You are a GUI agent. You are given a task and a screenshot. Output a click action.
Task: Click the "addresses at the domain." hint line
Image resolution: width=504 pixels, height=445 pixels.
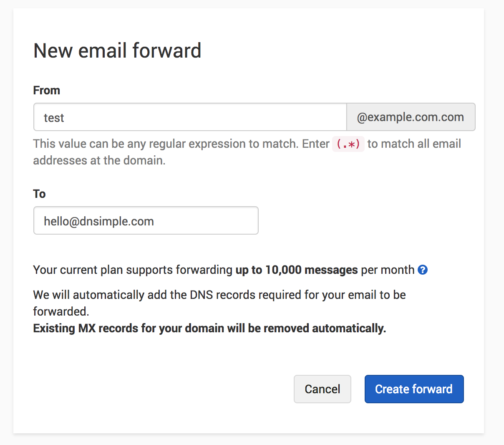(x=99, y=161)
